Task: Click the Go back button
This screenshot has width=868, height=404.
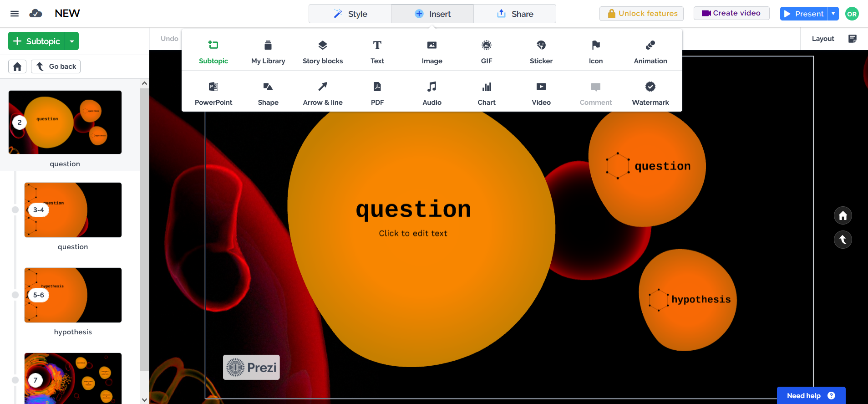Action: (56, 66)
